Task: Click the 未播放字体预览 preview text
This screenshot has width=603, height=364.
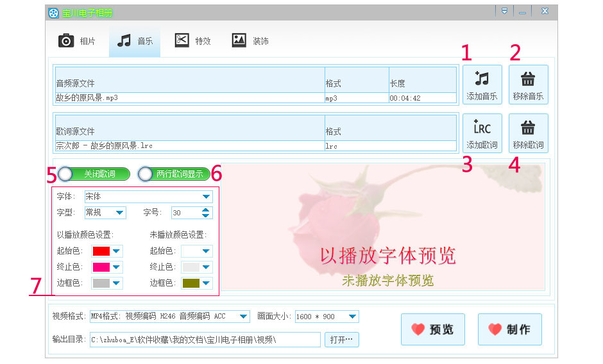Action: (388, 281)
